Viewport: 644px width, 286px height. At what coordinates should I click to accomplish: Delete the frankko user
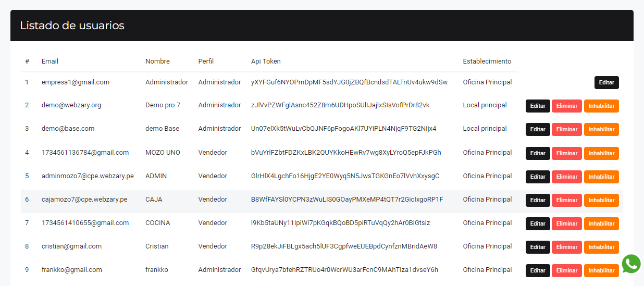[566, 270]
